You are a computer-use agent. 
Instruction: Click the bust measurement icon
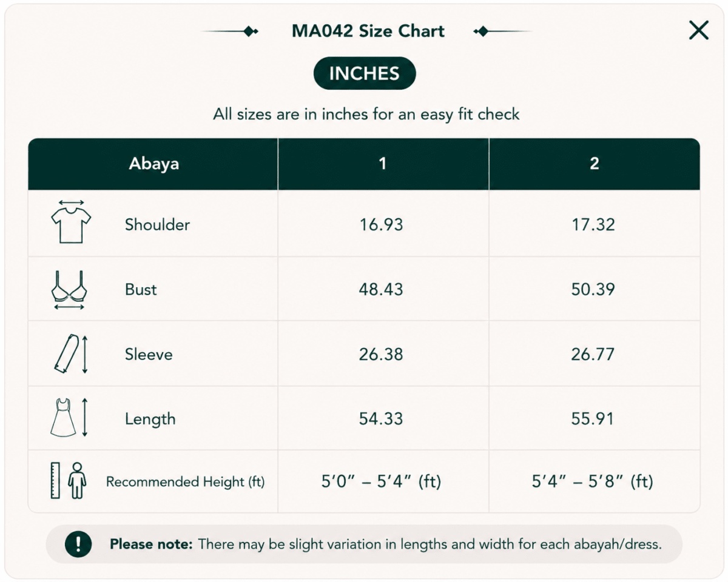pyautogui.click(x=69, y=290)
